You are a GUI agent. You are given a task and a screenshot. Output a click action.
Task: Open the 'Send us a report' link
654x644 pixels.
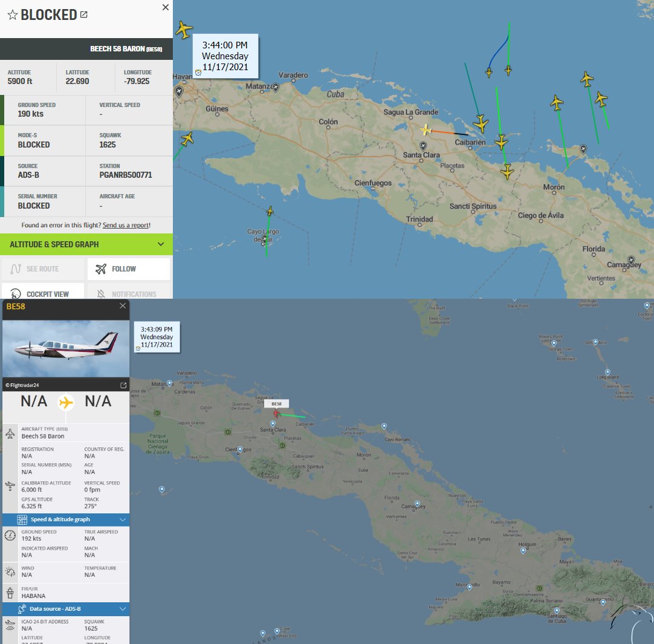pos(126,225)
